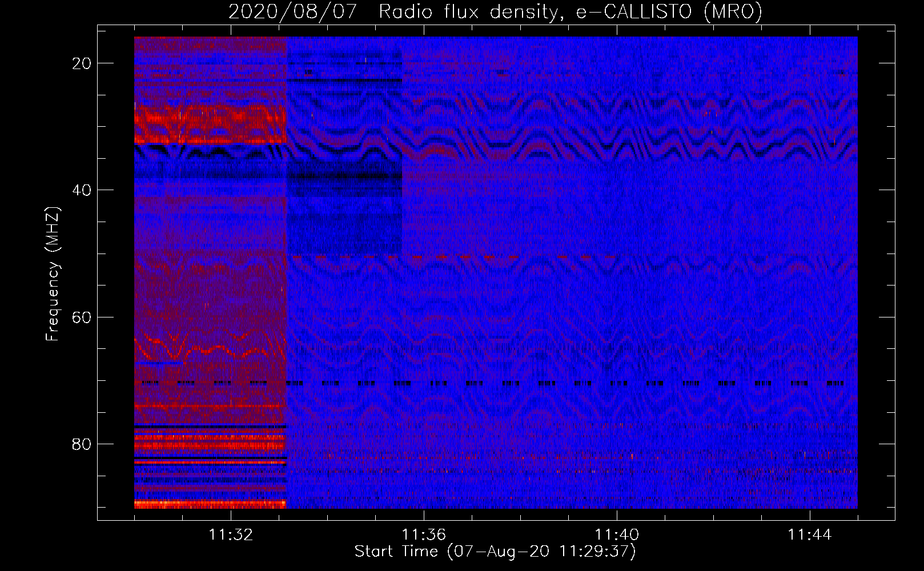Click the 11:32 time tick label
Image resolution: width=924 pixels, height=571 pixels.
tap(231, 535)
